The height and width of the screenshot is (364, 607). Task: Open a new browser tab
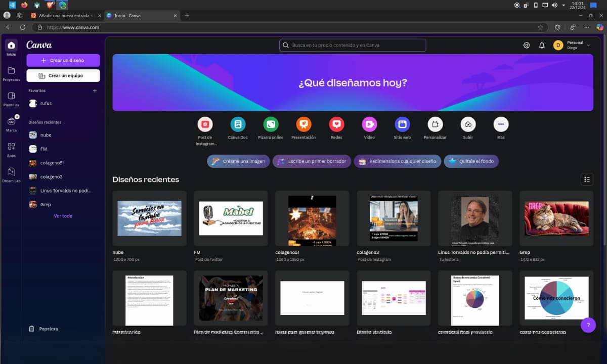point(187,15)
